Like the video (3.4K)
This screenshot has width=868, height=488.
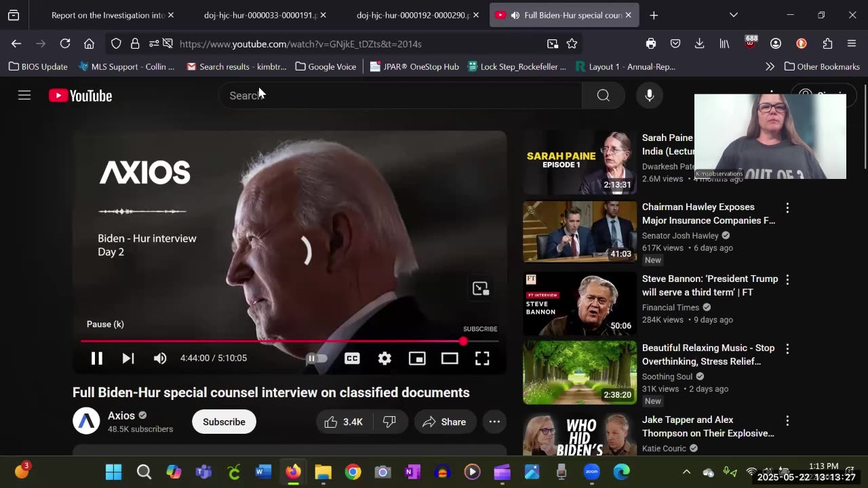click(x=344, y=422)
